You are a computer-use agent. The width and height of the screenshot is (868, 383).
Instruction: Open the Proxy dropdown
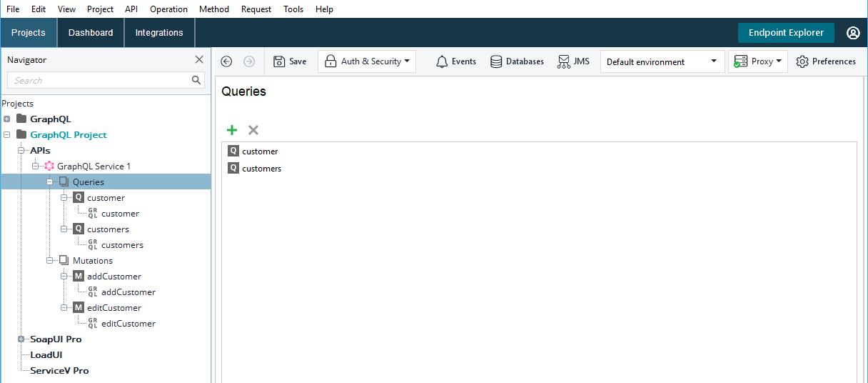click(757, 61)
